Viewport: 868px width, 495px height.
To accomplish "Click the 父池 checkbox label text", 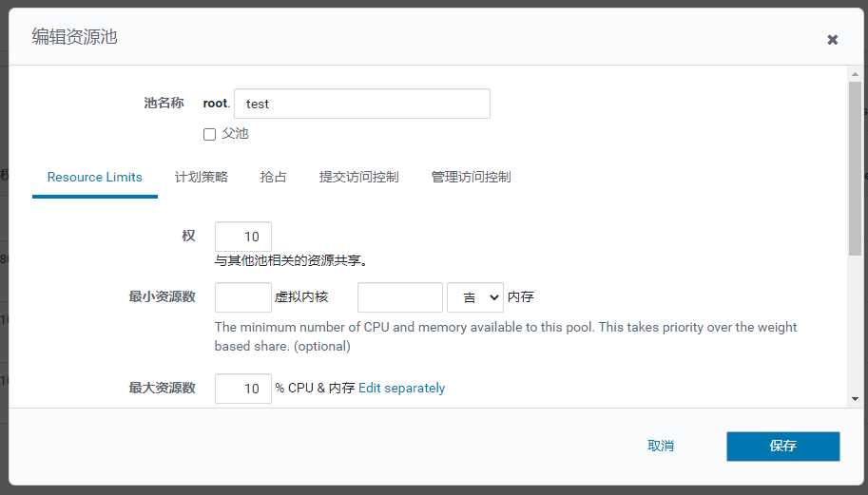I will [x=235, y=134].
